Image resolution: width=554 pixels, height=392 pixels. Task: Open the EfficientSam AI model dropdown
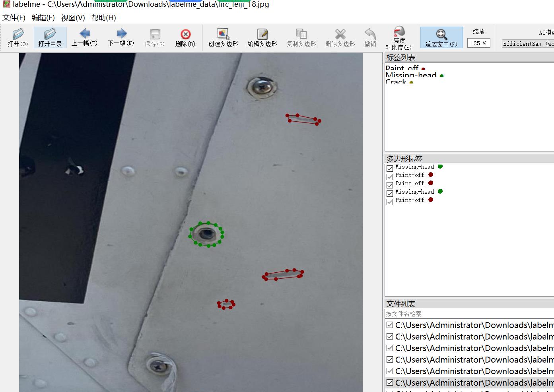[527, 44]
